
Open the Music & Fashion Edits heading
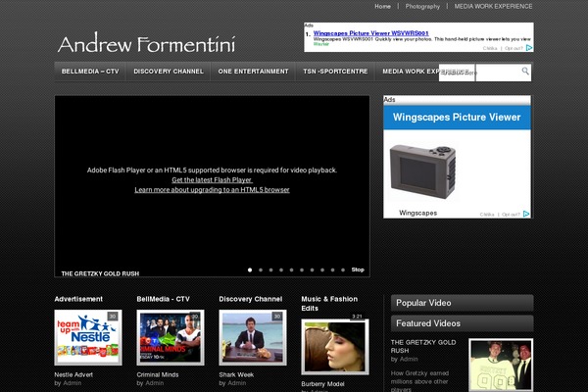tap(329, 304)
